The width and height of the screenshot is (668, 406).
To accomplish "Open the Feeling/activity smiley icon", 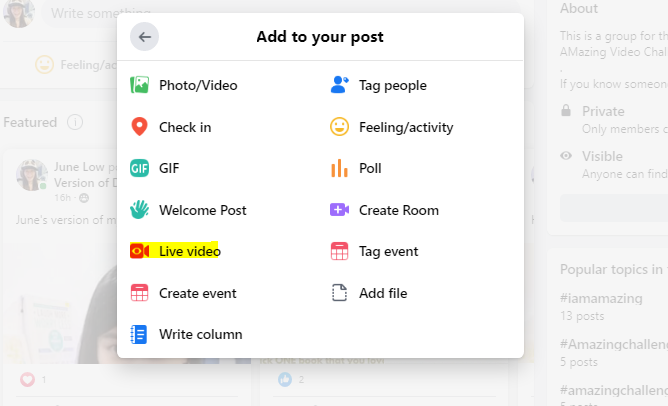I will point(340,127).
